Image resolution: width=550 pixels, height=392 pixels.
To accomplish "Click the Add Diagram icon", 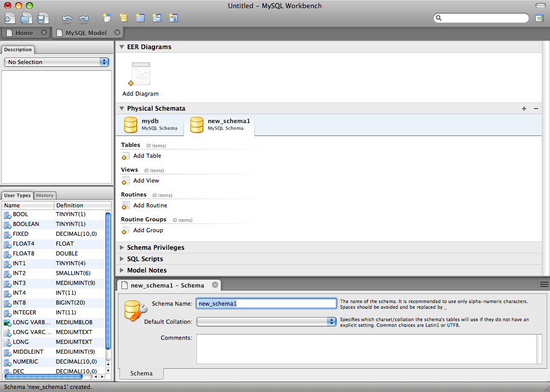I will pyautogui.click(x=140, y=74).
